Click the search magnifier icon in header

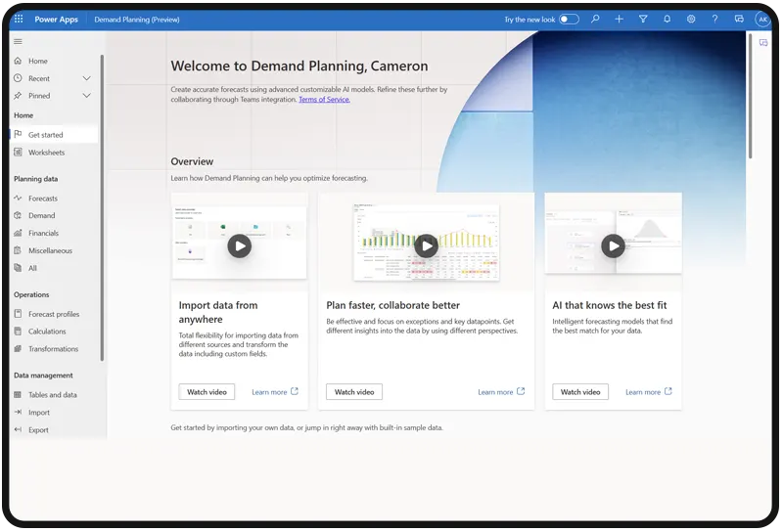point(595,19)
